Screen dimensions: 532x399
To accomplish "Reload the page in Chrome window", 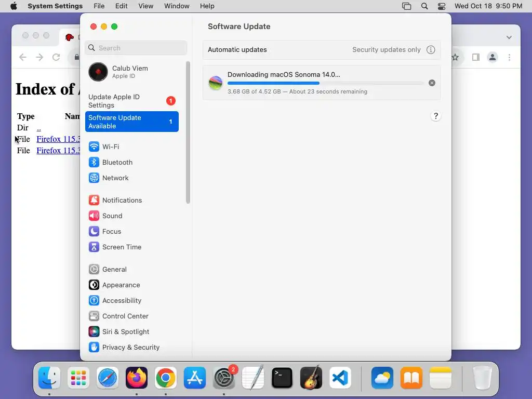I will (x=56, y=57).
